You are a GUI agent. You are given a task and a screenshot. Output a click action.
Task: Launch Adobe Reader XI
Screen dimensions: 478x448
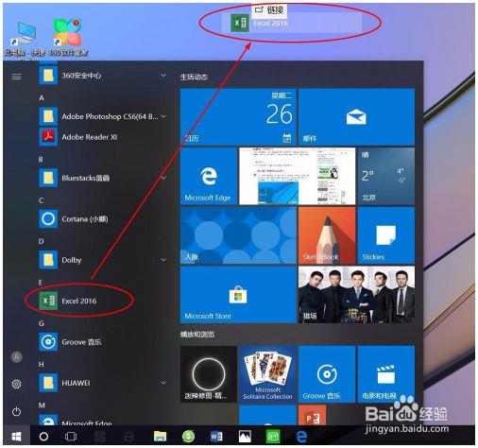pos(102,137)
